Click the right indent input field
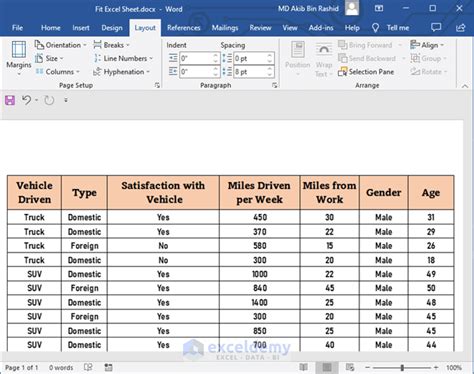Screen dimensions: 474x374 [196, 72]
